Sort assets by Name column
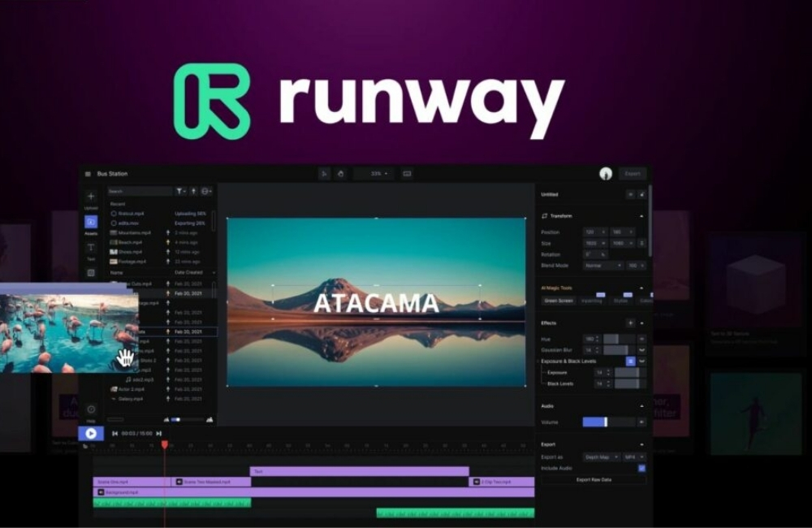Image resolution: width=812 pixels, height=528 pixels. click(116, 273)
